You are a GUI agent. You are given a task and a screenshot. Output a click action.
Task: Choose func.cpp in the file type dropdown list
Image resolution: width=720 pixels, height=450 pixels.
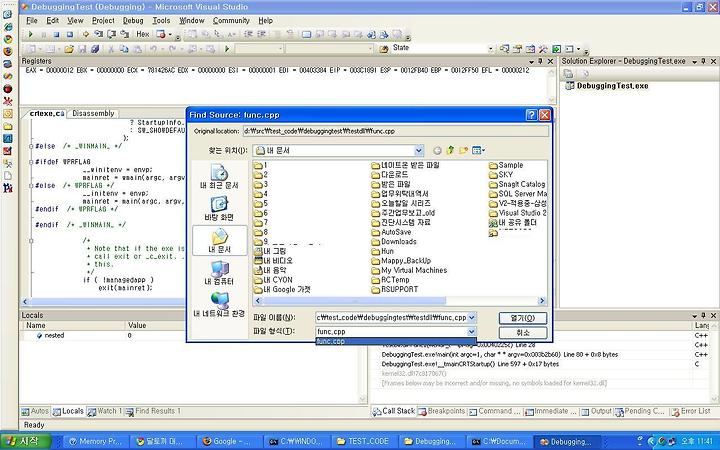point(396,341)
